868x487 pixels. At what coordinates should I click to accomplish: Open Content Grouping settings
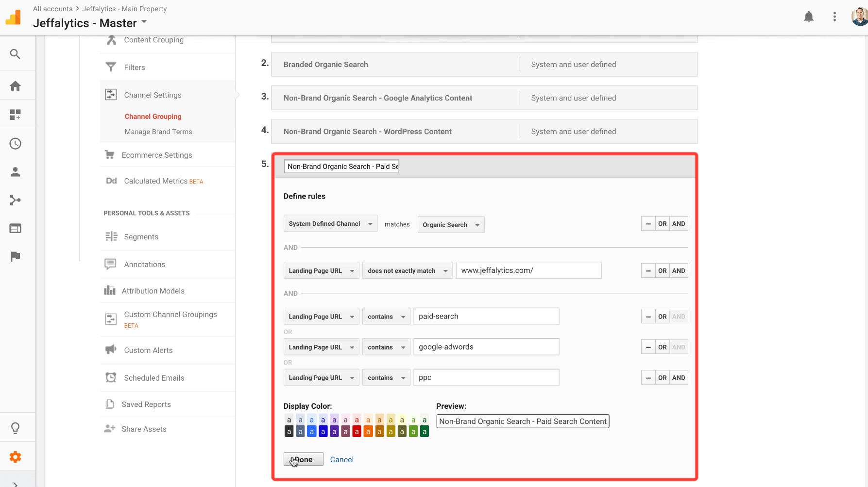(153, 40)
